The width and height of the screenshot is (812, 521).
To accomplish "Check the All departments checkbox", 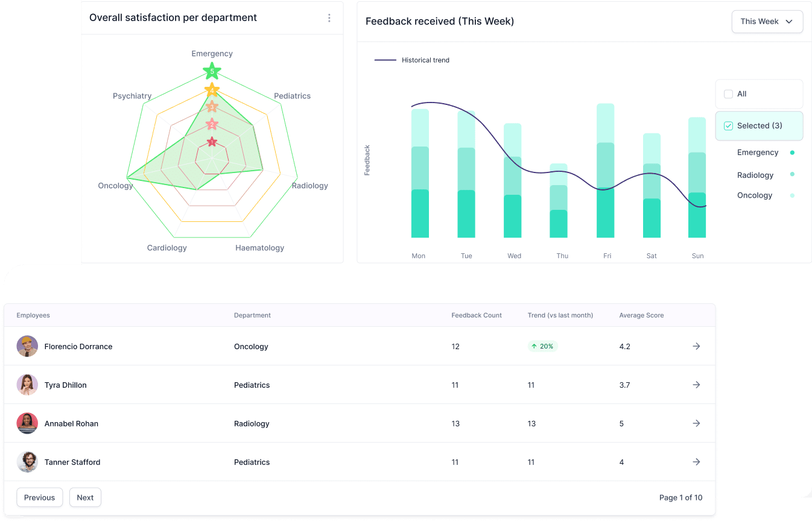I will pos(728,94).
